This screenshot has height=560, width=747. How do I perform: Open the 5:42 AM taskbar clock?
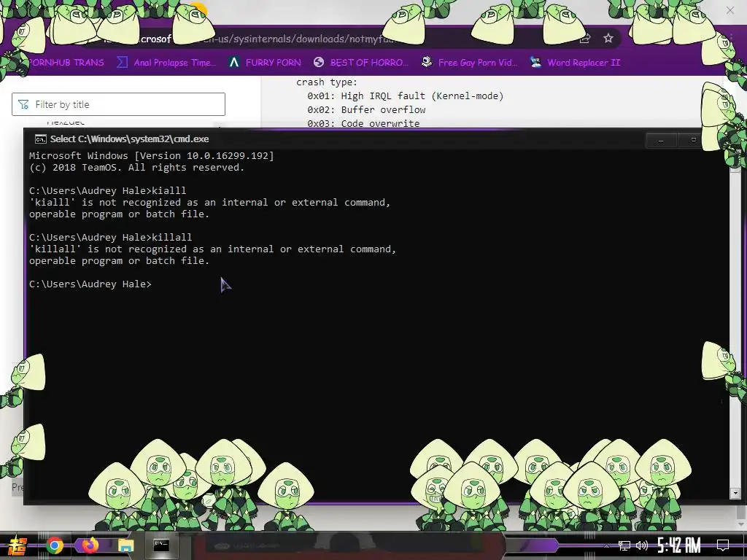tap(678, 545)
